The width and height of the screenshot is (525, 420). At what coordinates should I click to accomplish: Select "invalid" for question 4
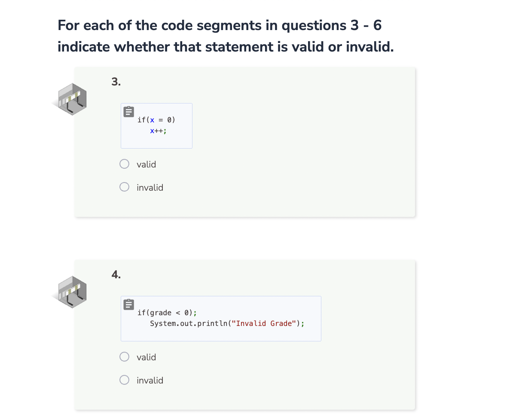[x=124, y=380]
